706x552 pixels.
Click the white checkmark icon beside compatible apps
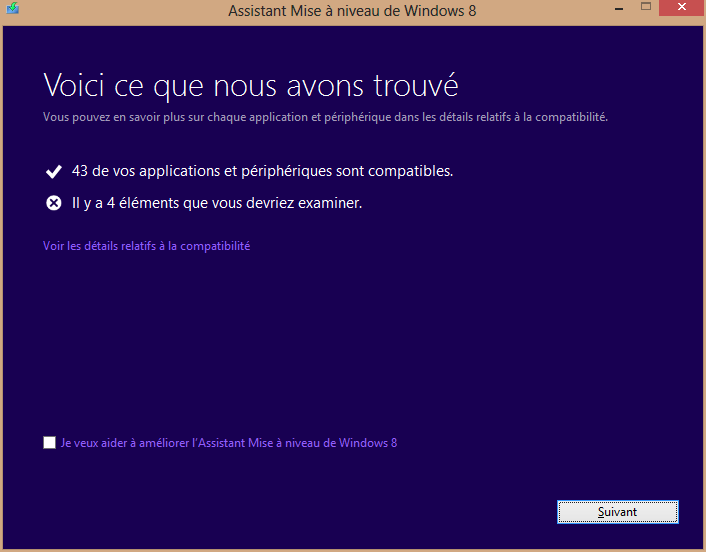pyautogui.click(x=54, y=171)
